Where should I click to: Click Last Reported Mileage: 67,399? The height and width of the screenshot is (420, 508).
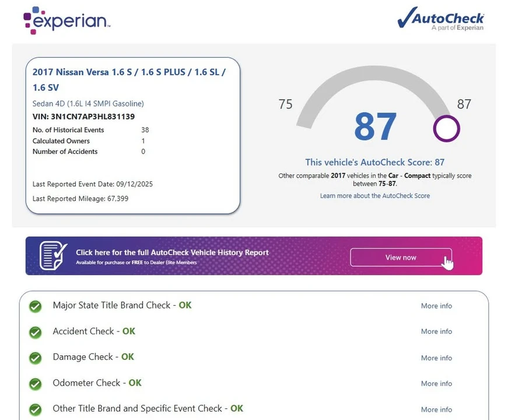pos(80,198)
